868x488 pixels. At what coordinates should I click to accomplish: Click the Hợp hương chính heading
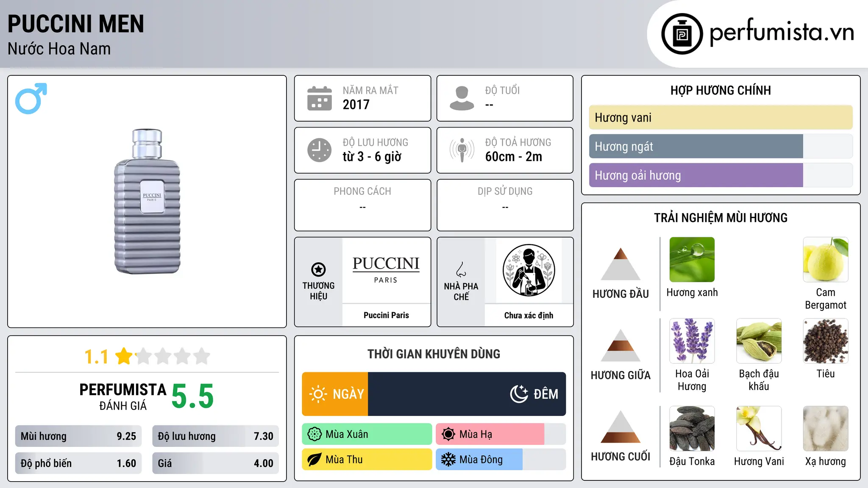click(721, 90)
